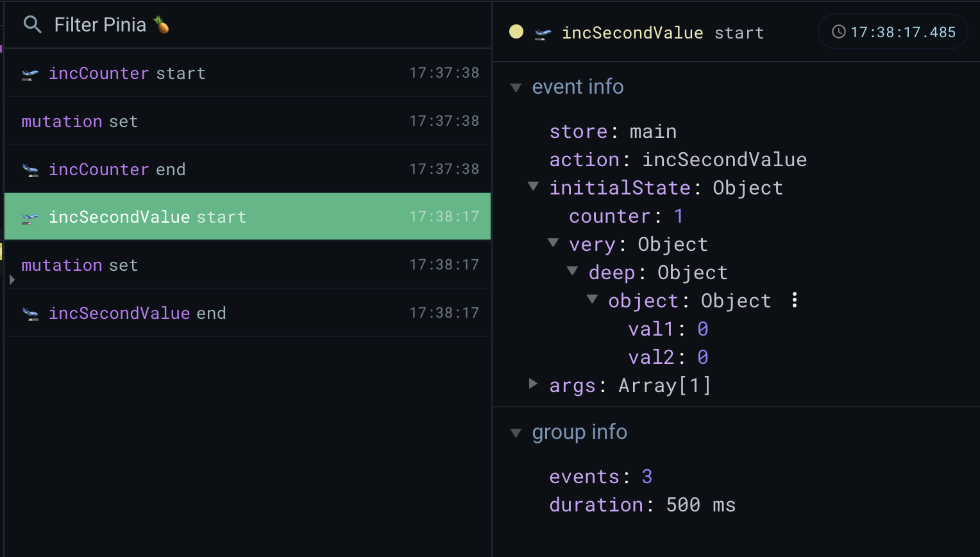
Task: Click the 17:38:17 time of incSecondValue end
Action: (x=444, y=313)
